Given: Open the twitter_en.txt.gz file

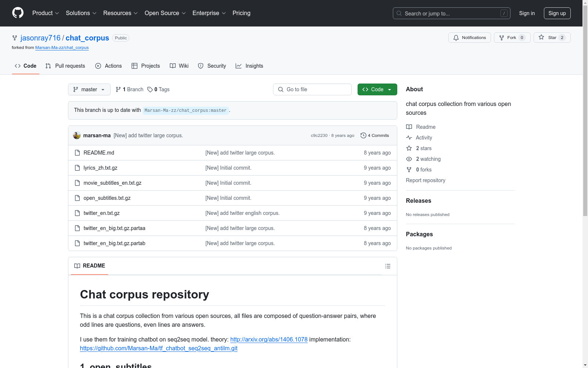Looking at the screenshot, I should click(101, 213).
